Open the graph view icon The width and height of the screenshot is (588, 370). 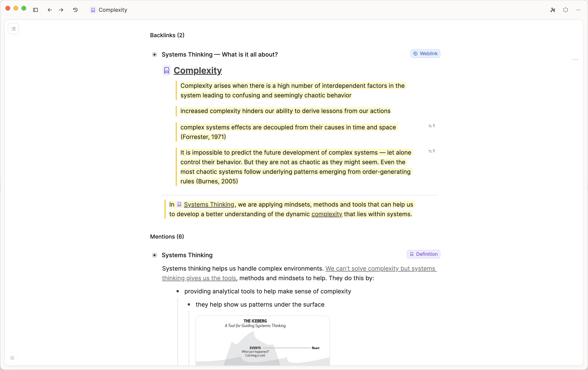pos(553,10)
